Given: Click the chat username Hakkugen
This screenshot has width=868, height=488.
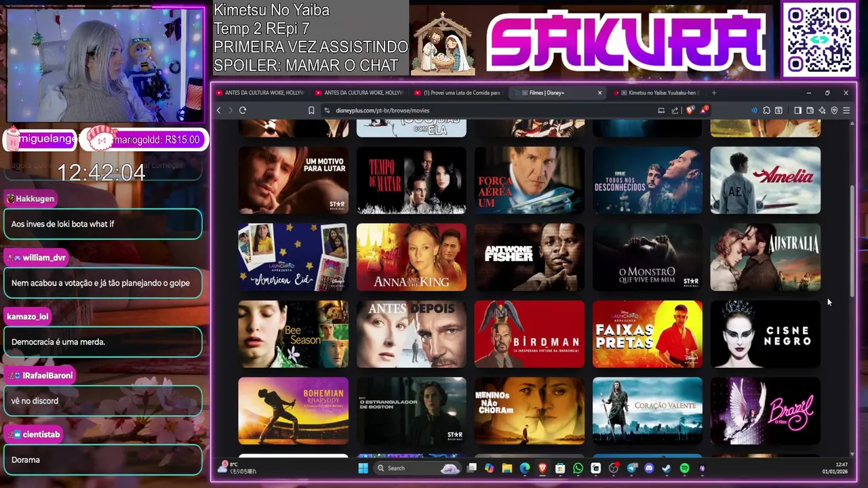Looking at the screenshot, I should point(35,199).
